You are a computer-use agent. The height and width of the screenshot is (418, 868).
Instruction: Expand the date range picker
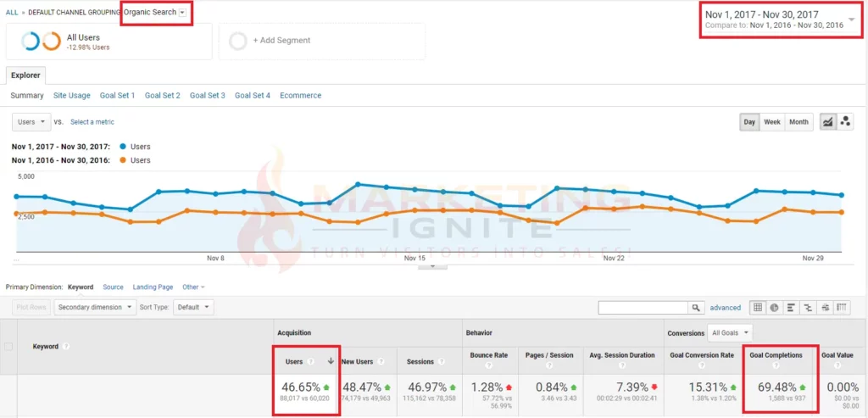tap(851, 20)
